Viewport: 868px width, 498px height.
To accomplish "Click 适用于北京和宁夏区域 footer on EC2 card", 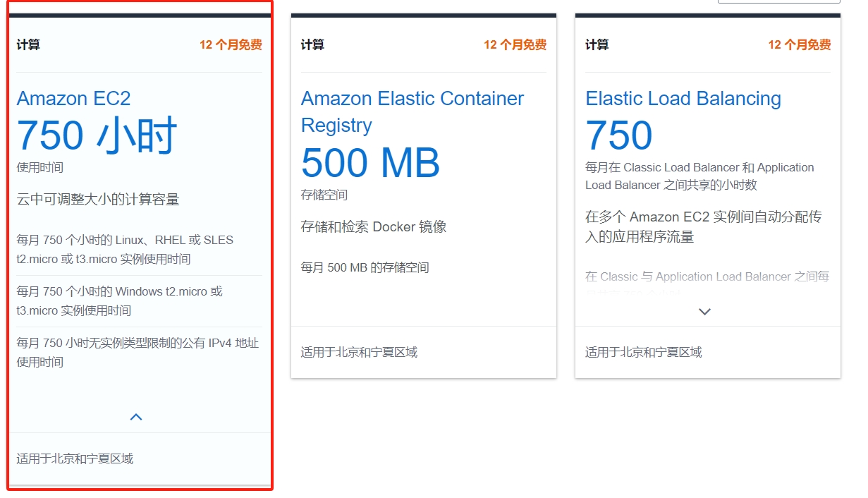I will [75, 459].
